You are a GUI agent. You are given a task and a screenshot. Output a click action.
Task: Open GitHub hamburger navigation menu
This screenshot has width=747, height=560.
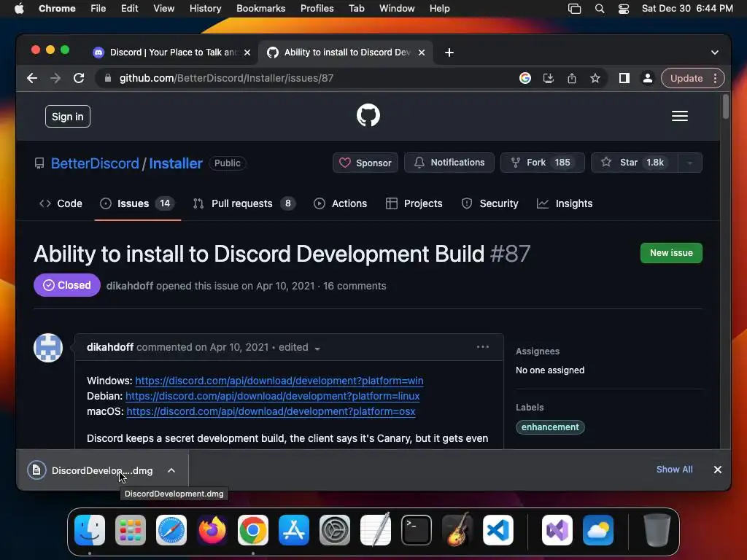tap(679, 116)
